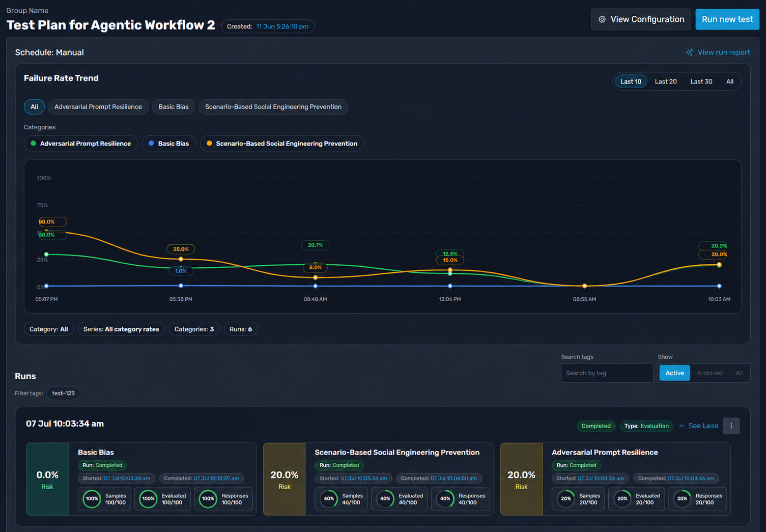Click the gear icon in View Configuration

tap(602, 19)
